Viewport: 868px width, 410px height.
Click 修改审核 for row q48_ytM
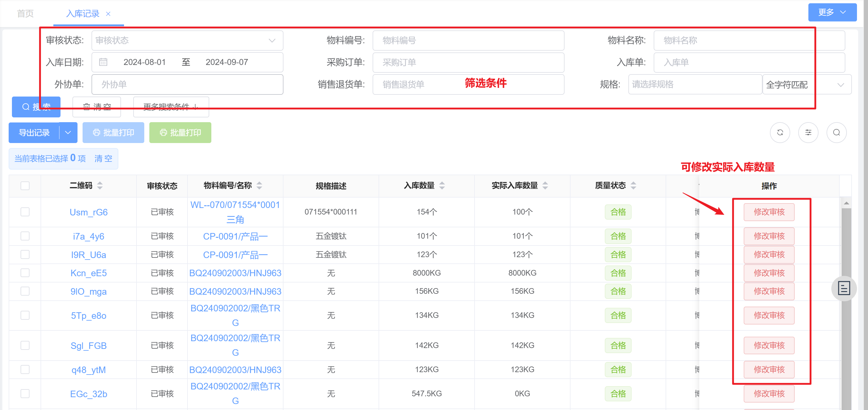[x=769, y=369]
